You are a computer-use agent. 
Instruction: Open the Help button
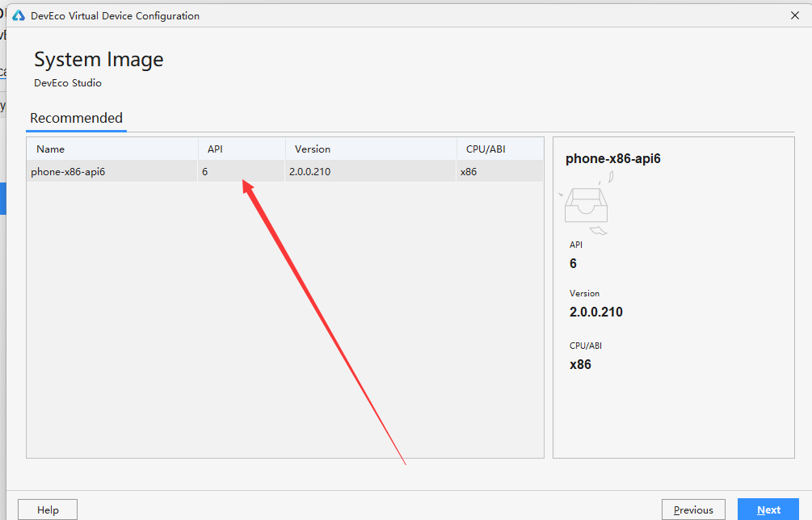pyautogui.click(x=48, y=510)
